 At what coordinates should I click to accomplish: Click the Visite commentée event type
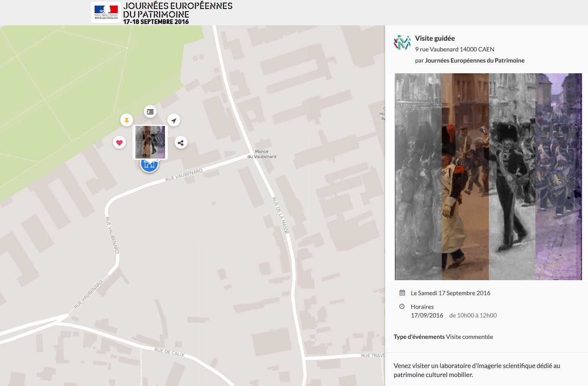[469, 337]
